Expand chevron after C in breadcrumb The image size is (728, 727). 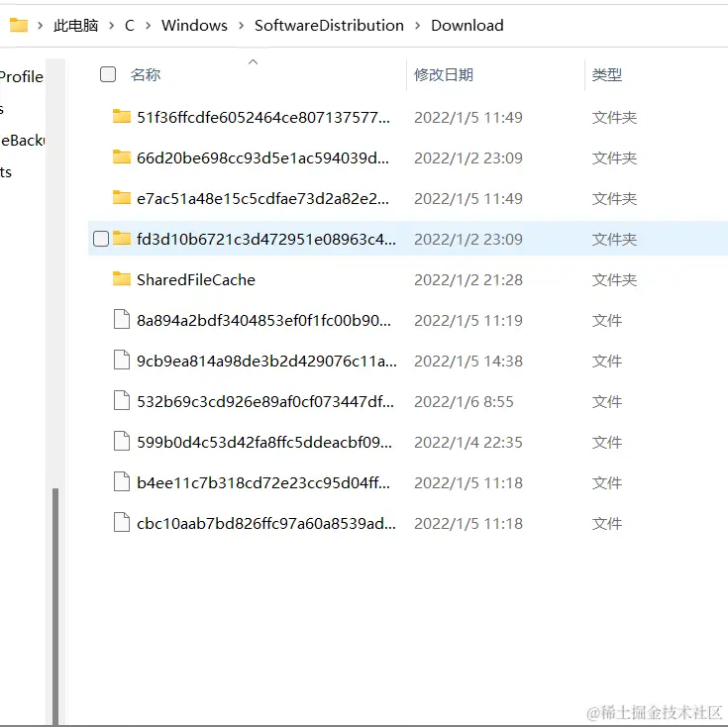point(149,26)
